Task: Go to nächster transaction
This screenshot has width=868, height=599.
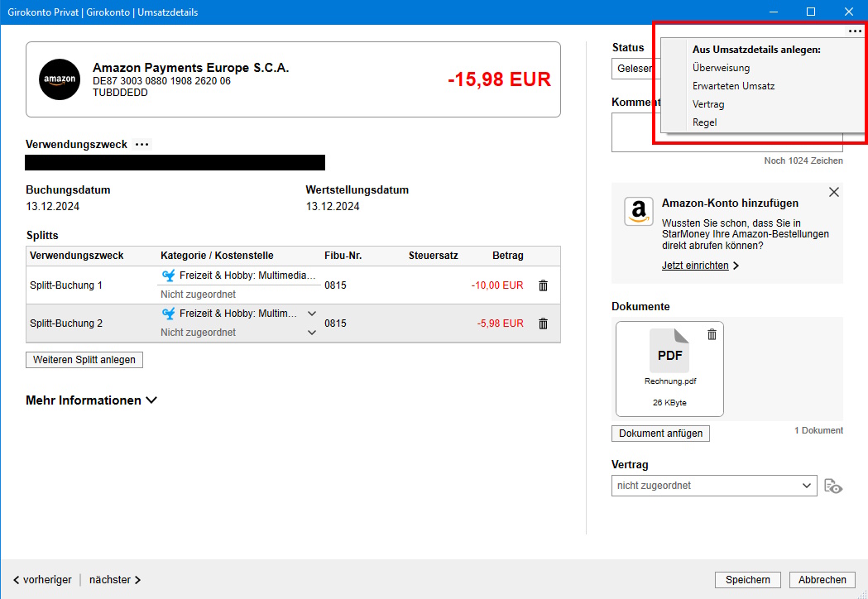Action: [x=115, y=580]
